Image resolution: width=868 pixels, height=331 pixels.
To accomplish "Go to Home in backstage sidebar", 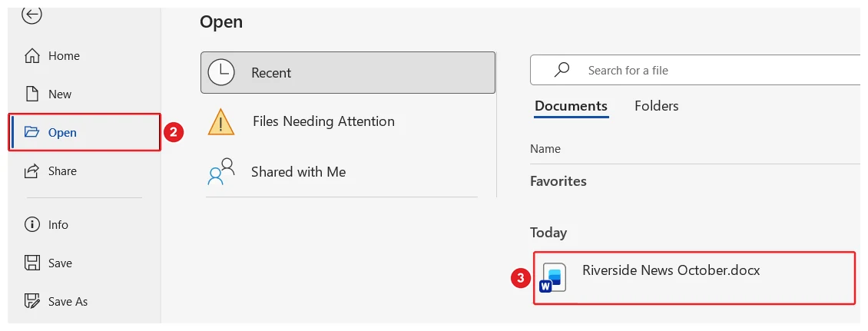I will pyautogui.click(x=84, y=56).
